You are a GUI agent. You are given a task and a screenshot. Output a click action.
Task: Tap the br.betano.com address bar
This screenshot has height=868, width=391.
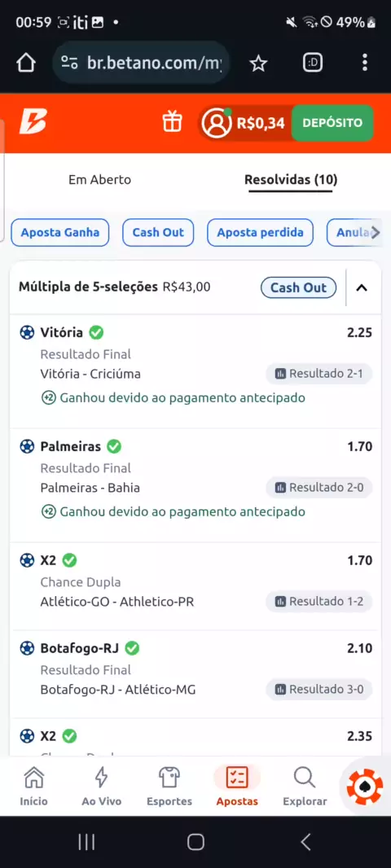(141, 64)
